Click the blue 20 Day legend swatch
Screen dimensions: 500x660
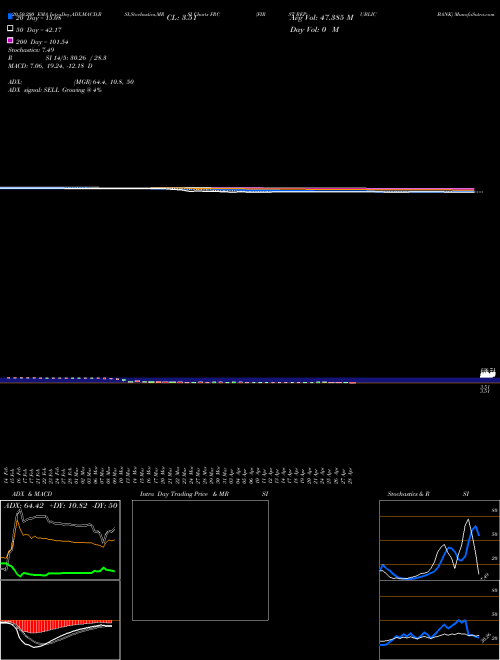(x=10, y=16)
